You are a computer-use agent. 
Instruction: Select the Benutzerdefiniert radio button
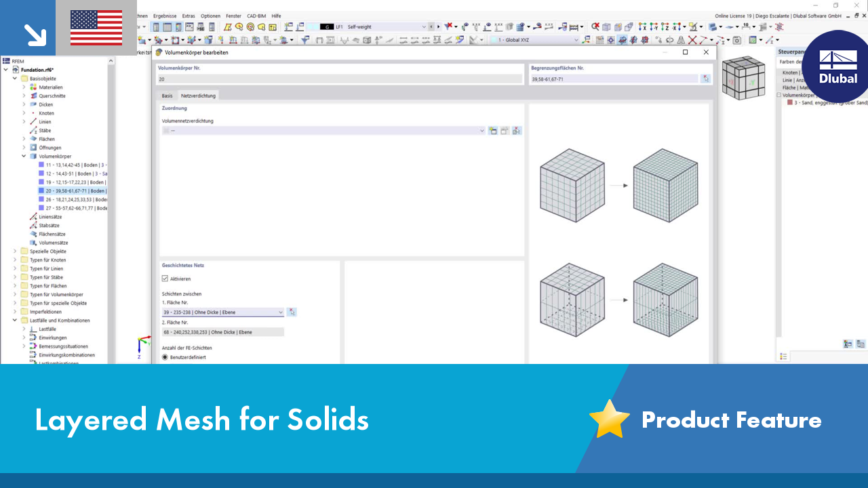pos(165,357)
